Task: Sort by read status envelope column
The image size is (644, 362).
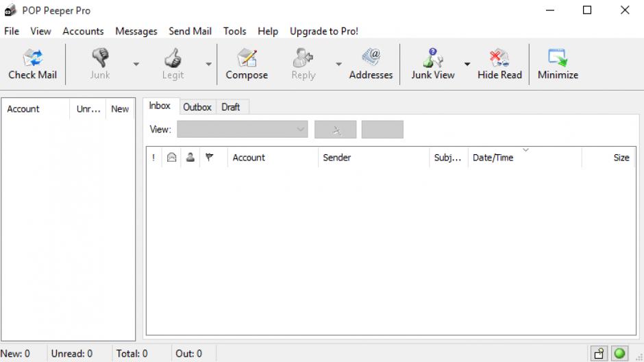Action: click(171, 158)
